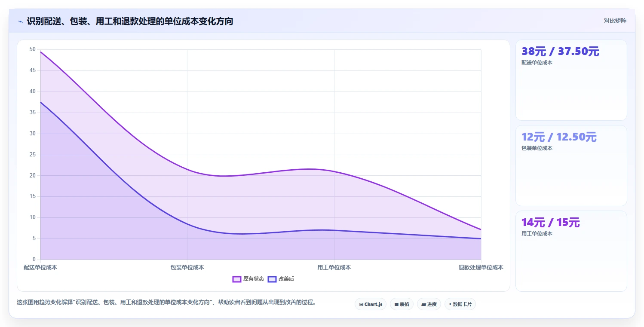Open the 14元 / 15元 labor cost card
644x327 pixels.
coord(571,251)
